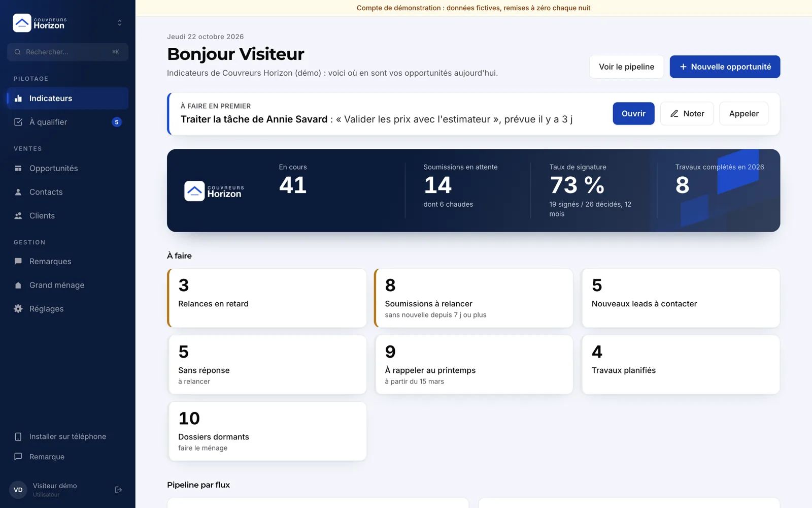Open the Sans réponse card
The image size is (812, 508).
[x=267, y=365]
